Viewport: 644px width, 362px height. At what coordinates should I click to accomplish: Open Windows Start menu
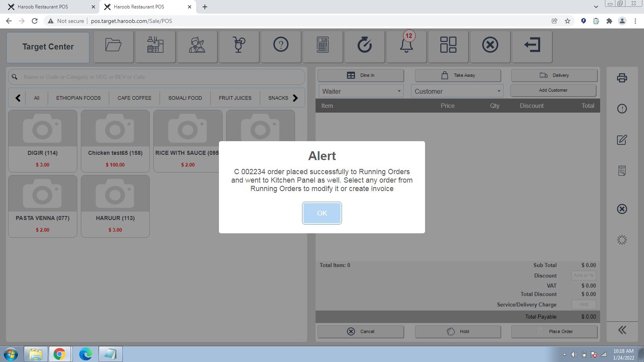(11, 354)
